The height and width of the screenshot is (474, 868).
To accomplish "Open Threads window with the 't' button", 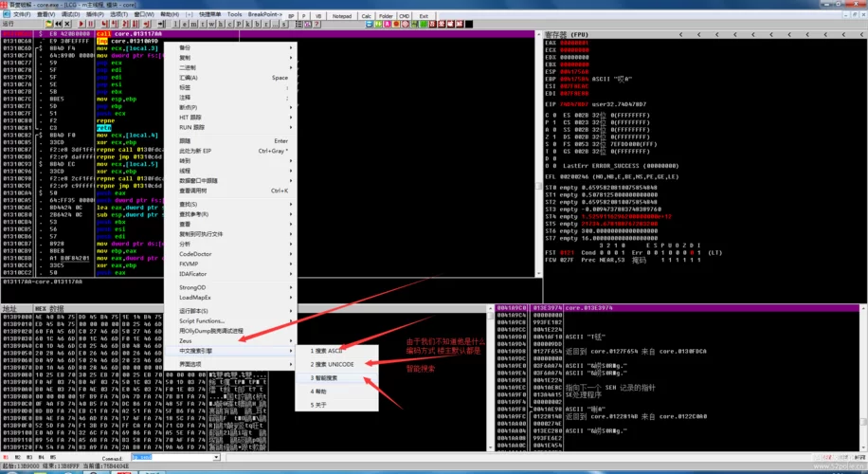I will pyautogui.click(x=203, y=24).
